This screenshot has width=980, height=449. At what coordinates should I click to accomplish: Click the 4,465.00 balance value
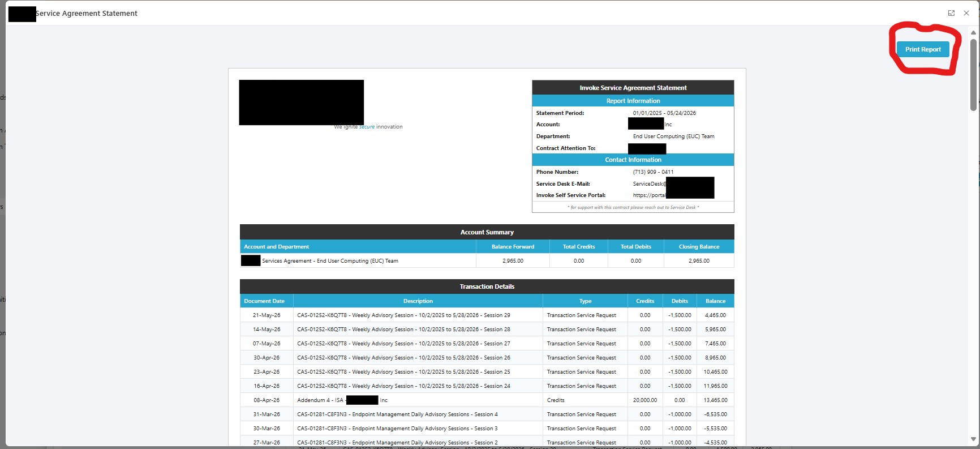(x=715, y=315)
